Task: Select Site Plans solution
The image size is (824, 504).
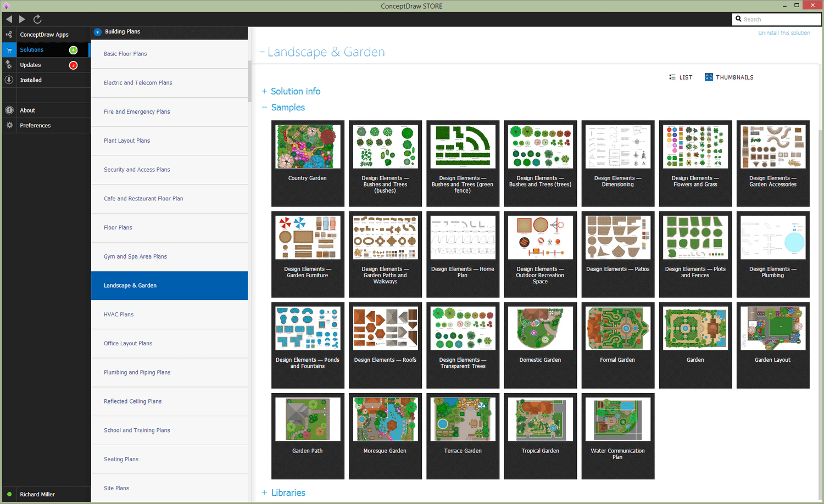Action: pos(169,488)
